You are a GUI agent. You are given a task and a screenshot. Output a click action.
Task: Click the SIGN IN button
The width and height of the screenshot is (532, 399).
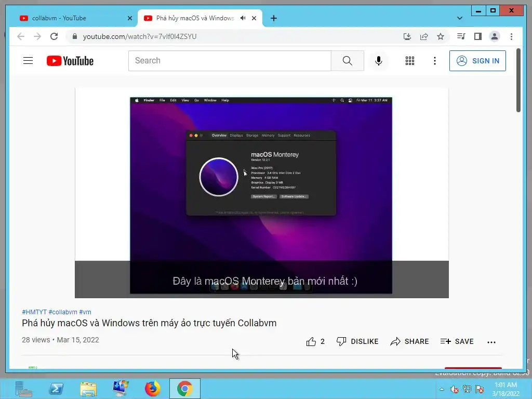click(x=477, y=61)
